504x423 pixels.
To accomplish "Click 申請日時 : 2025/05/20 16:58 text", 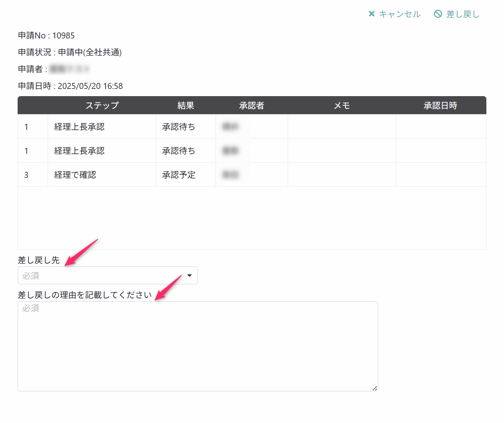I will point(70,86).
